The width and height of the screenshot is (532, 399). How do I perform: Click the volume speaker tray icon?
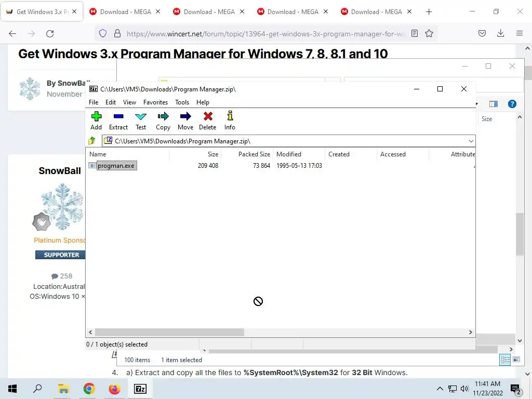(x=464, y=389)
